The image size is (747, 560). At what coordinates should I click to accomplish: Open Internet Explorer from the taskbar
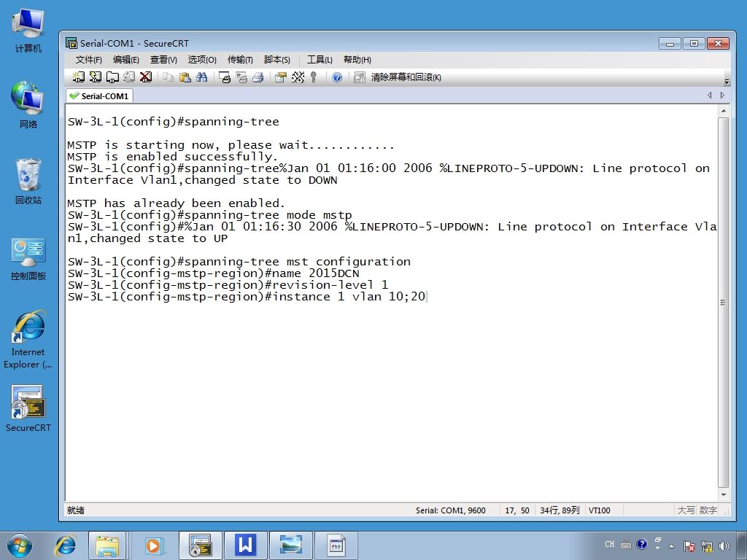click(x=65, y=545)
